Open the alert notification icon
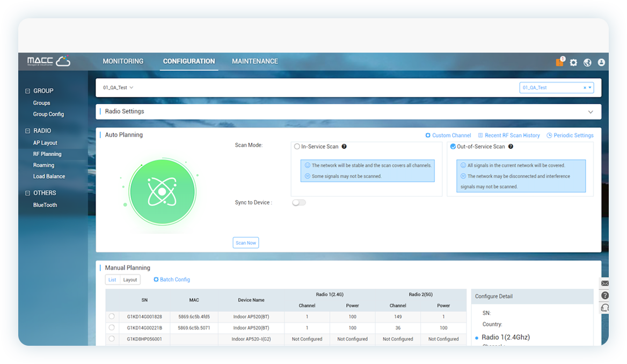The width and height of the screenshot is (627, 364). [560, 62]
